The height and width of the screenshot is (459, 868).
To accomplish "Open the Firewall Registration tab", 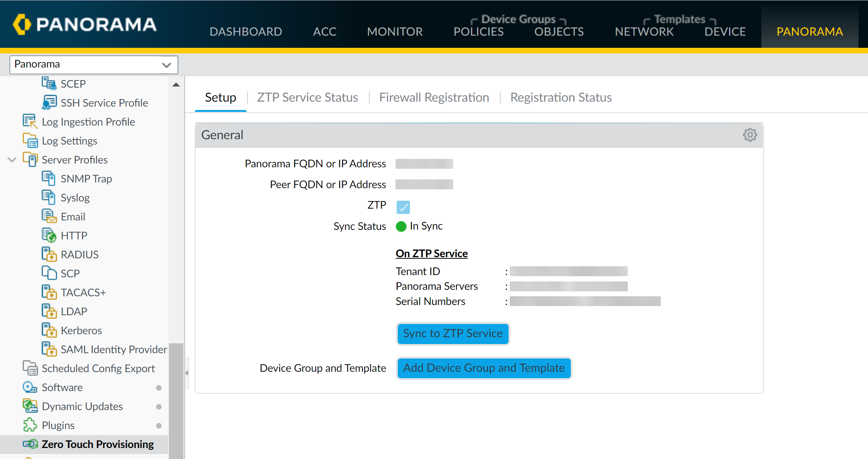I will [x=434, y=97].
